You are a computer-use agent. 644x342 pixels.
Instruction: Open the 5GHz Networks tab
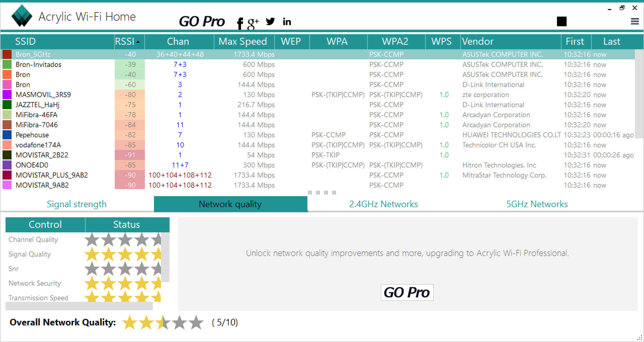coord(537,204)
